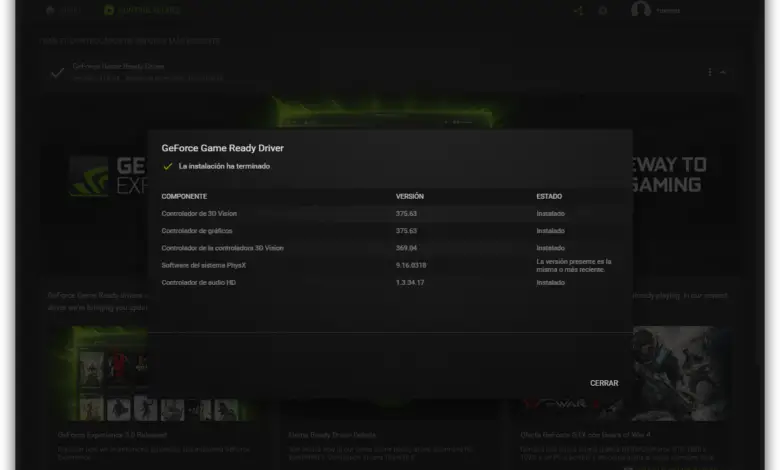The image size is (780, 470).
Task: Open the settings gear in top bar
Action: (x=602, y=10)
